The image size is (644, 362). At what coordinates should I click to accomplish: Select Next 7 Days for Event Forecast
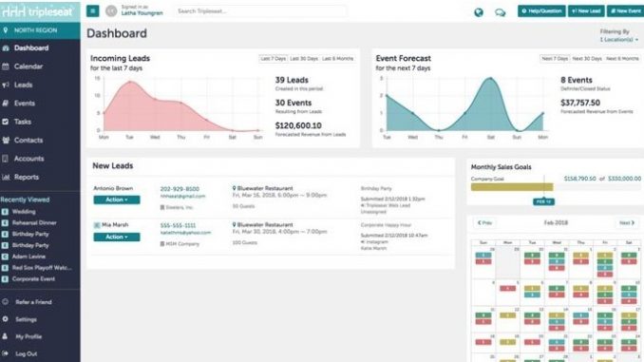tap(555, 59)
